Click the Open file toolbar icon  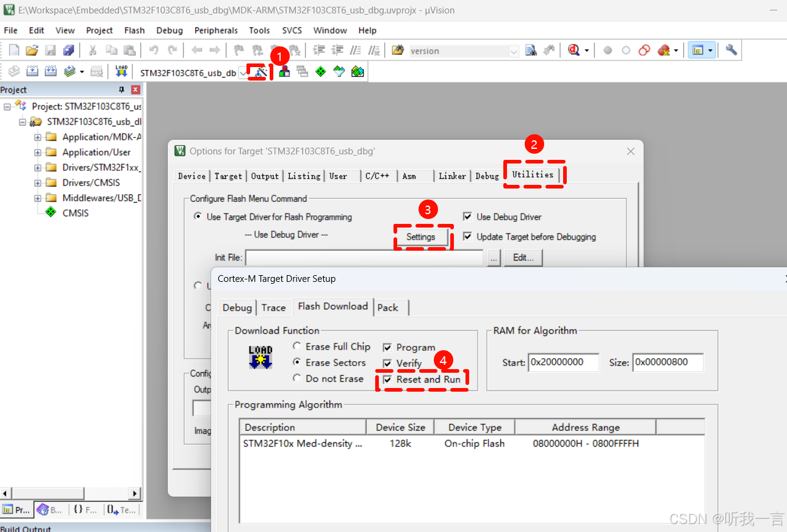click(x=32, y=51)
